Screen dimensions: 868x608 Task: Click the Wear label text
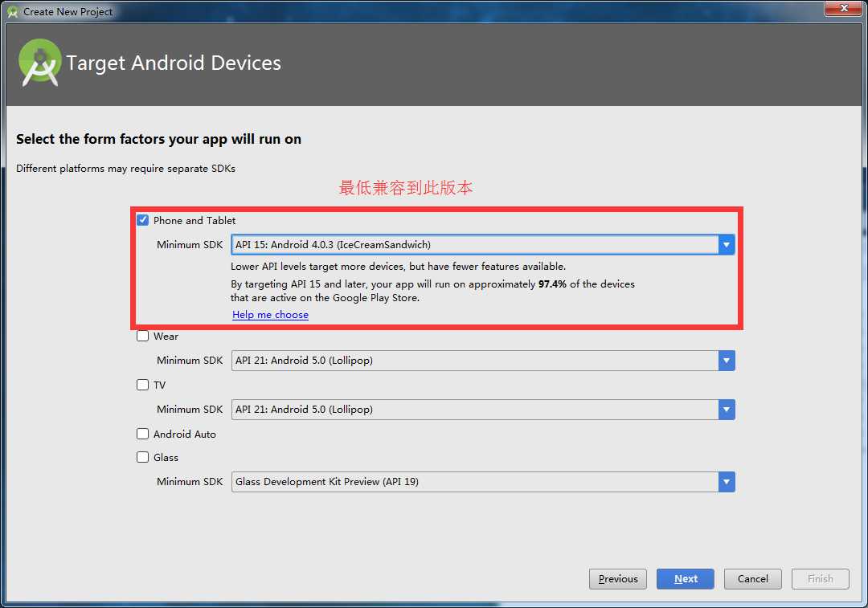click(x=166, y=337)
